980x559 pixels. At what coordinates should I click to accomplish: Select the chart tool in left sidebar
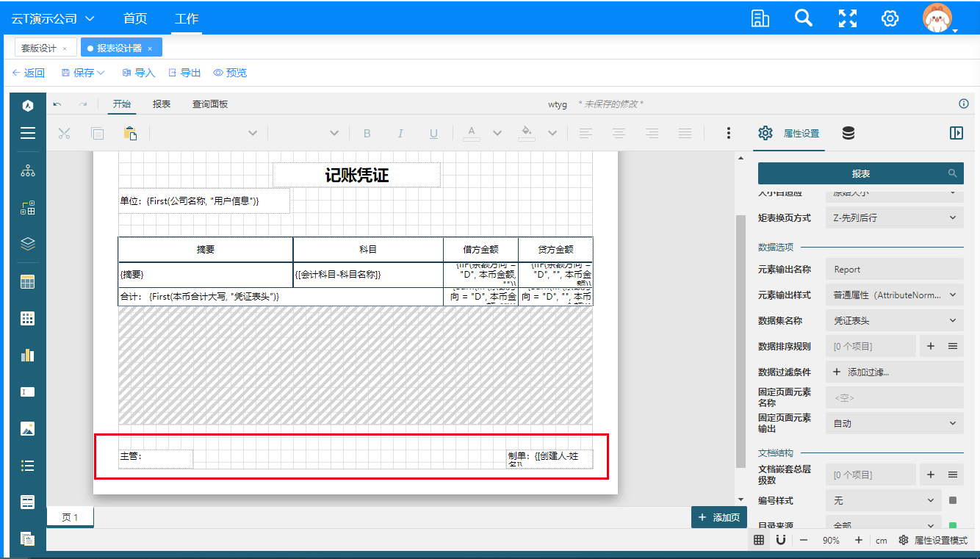click(27, 355)
